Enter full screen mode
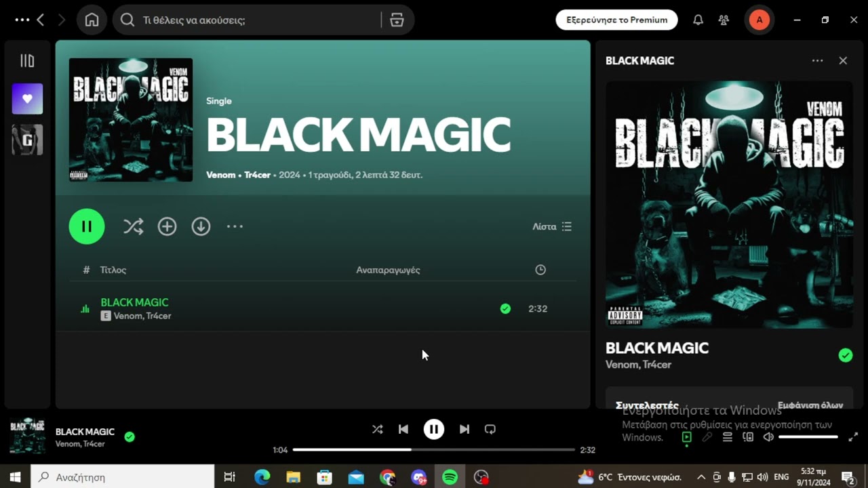The height and width of the screenshot is (488, 868). tap(853, 437)
